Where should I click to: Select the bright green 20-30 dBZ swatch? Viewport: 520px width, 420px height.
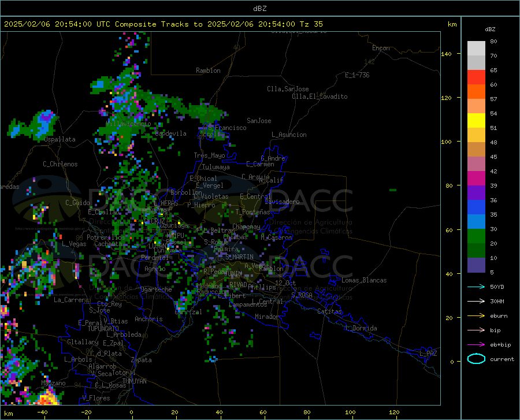[x=476, y=236]
